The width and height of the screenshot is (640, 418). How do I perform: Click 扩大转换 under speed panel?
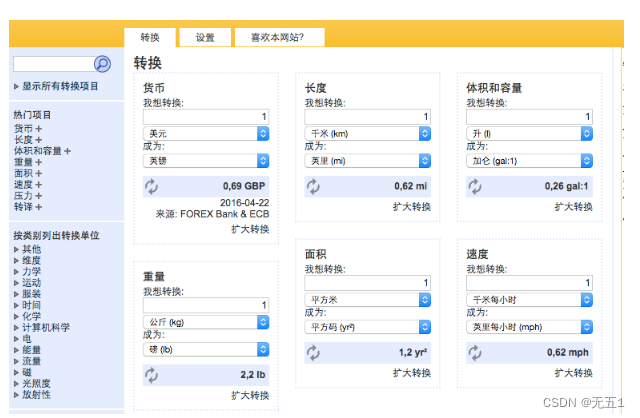click(x=573, y=373)
